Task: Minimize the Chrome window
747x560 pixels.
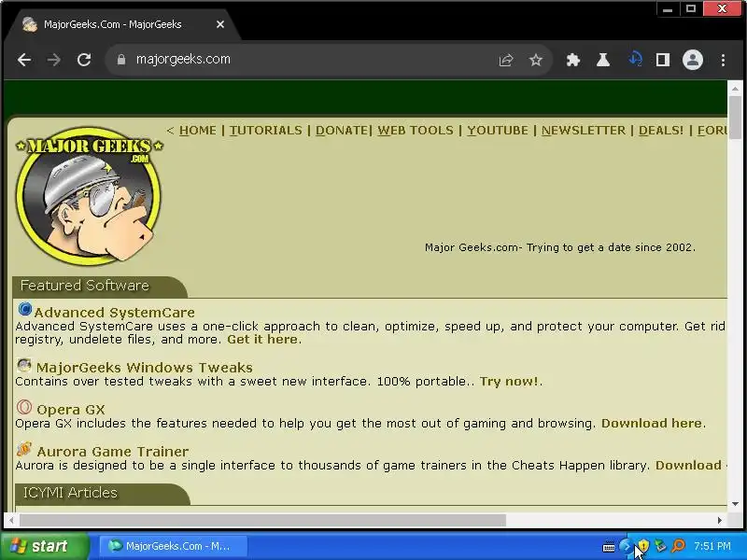Action: pos(668,8)
